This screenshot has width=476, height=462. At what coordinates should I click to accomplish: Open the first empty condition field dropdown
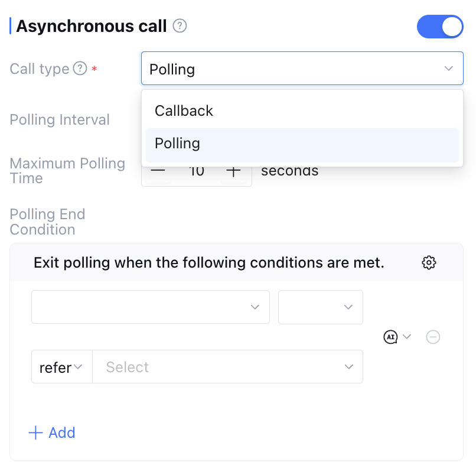[x=150, y=307]
